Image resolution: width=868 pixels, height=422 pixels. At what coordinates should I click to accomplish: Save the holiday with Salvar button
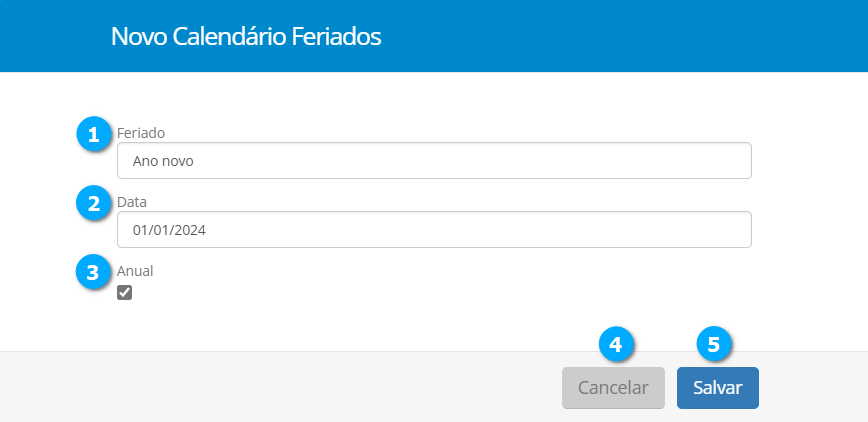point(717,388)
